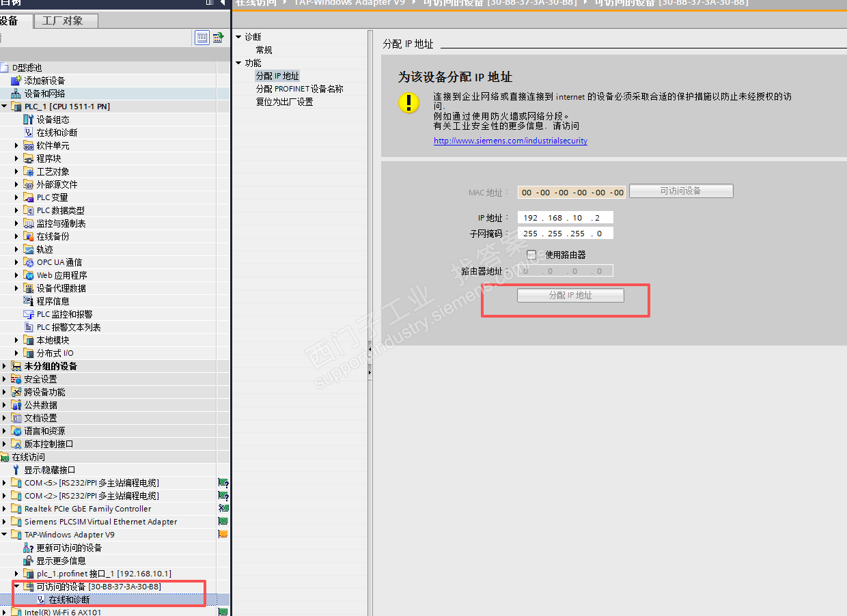Select the D型滤池 project root
This screenshot has width=847, height=616.
pos(27,68)
